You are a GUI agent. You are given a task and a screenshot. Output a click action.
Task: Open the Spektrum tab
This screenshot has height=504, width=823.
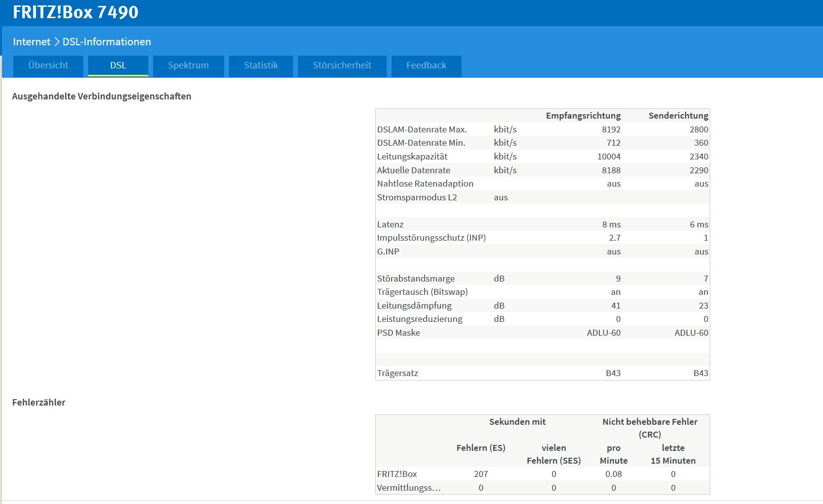tap(188, 65)
